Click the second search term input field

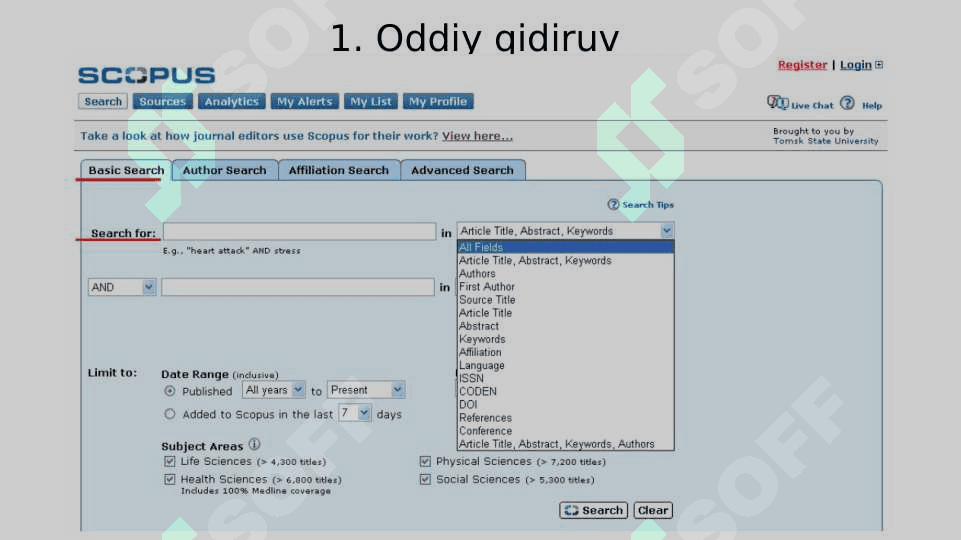(x=298, y=287)
